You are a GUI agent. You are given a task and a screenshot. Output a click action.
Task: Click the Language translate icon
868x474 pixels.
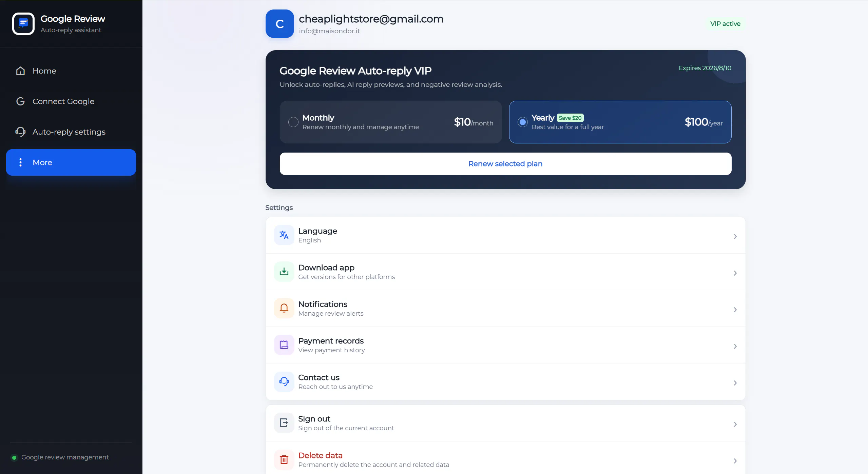284,235
